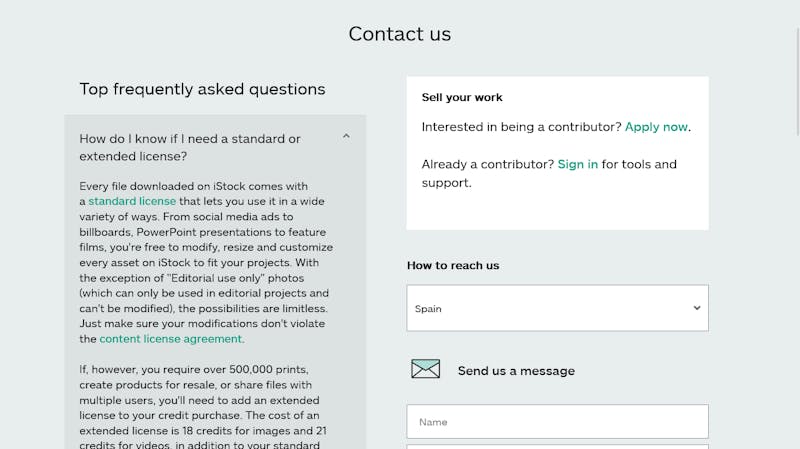
Task: Click the paragraph about 500,000 prints
Action: [203, 407]
